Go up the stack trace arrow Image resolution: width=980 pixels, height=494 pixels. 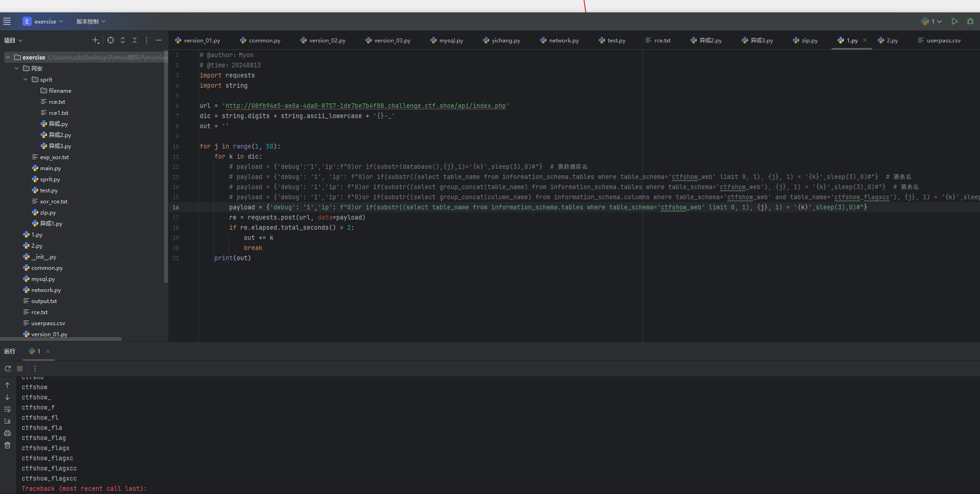coord(7,385)
